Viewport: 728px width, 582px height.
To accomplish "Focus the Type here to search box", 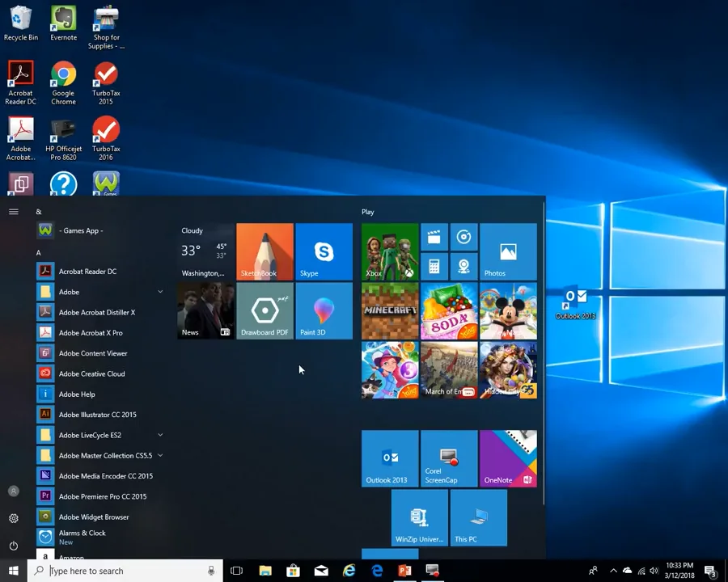I will click(x=125, y=571).
